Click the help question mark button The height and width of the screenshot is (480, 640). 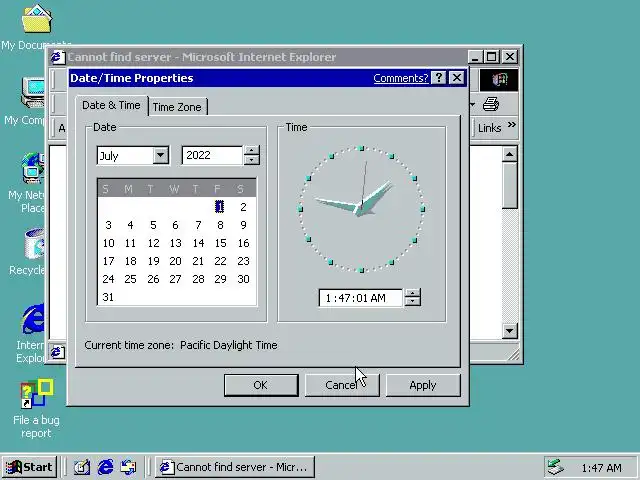pos(439,78)
